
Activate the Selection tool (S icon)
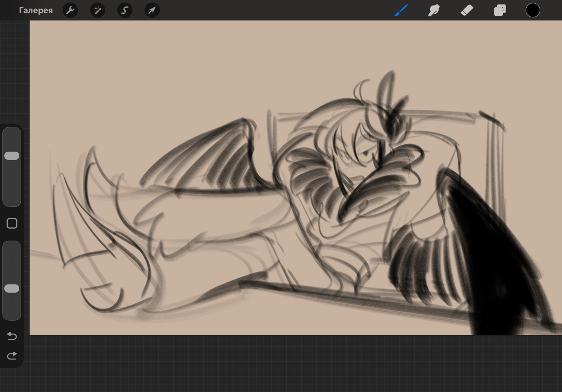pos(124,10)
